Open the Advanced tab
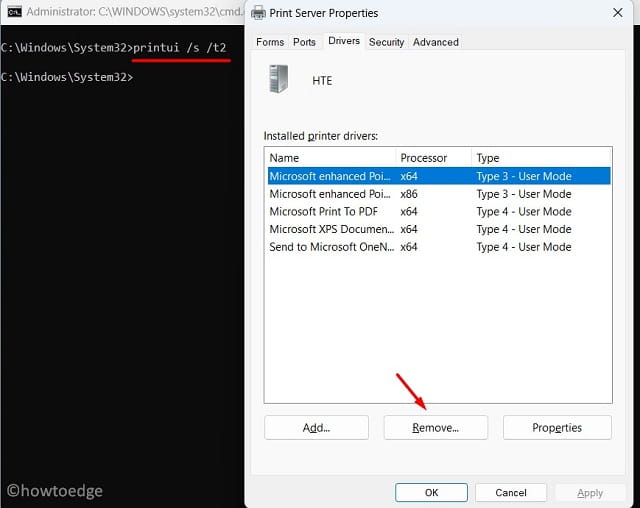Viewport: 640px width, 508px height. (436, 42)
